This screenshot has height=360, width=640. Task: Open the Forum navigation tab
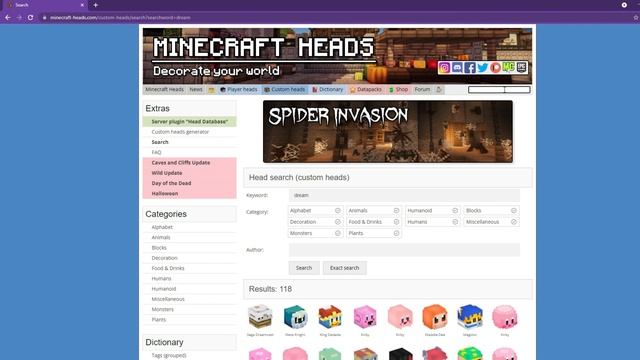422,89
